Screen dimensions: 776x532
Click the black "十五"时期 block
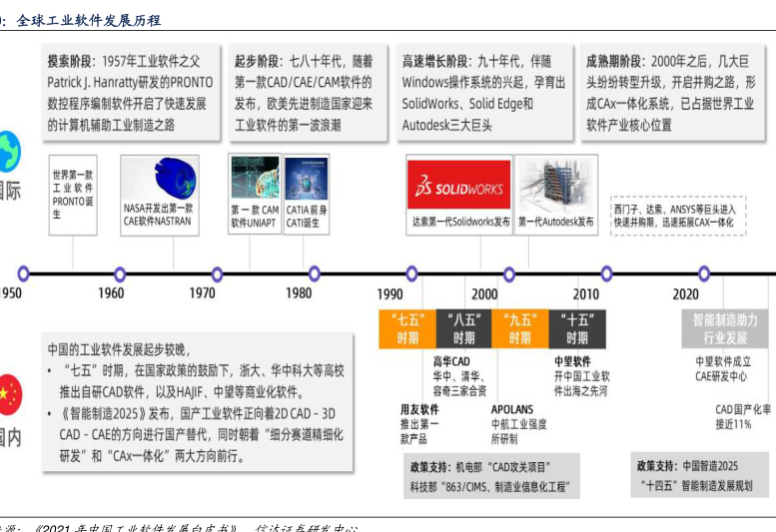tap(576, 328)
